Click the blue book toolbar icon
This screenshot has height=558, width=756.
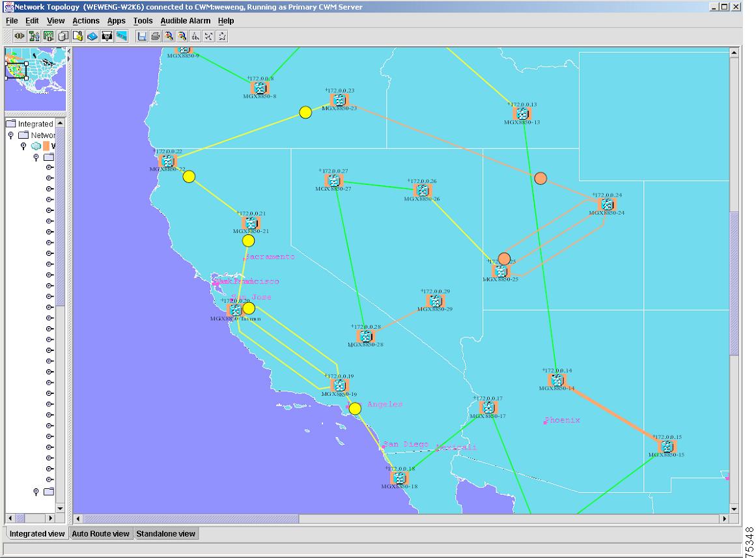click(x=92, y=36)
